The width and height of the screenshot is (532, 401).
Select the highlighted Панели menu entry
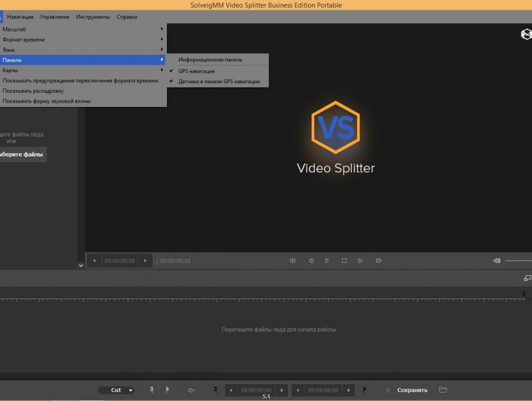tap(83, 60)
